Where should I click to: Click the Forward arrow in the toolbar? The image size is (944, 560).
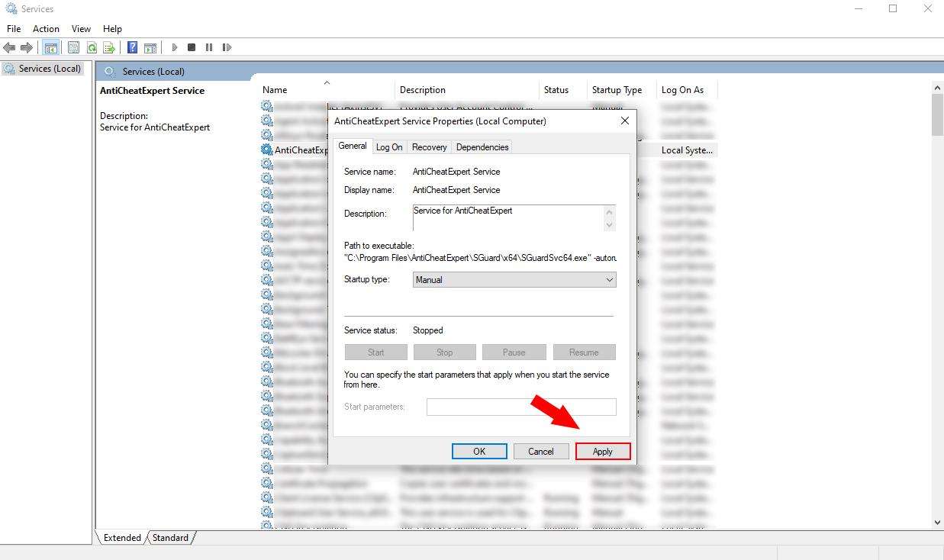coord(27,47)
